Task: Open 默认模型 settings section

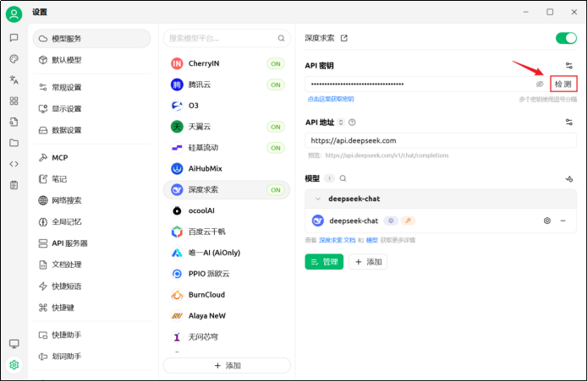Action: [x=92, y=60]
